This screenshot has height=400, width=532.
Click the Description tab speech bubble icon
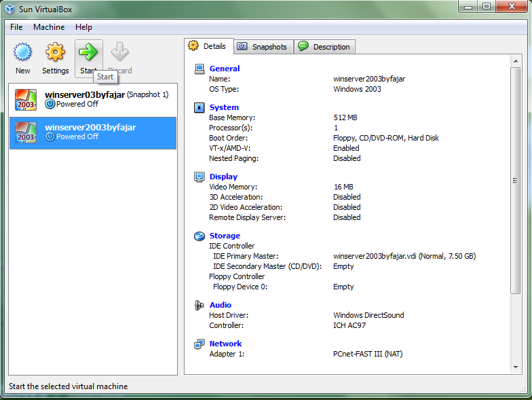click(303, 46)
